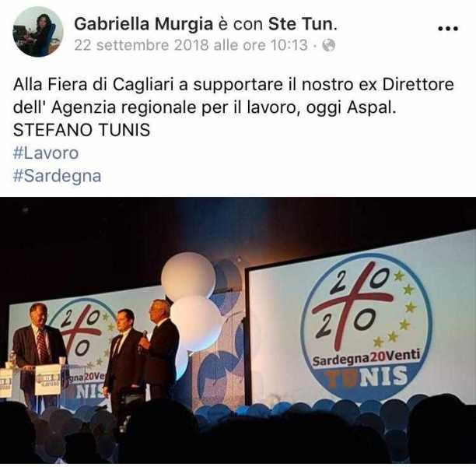The image size is (476, 467).
Task: Open the post timestamp 22 settembre 2018
Action: (191, 45)
